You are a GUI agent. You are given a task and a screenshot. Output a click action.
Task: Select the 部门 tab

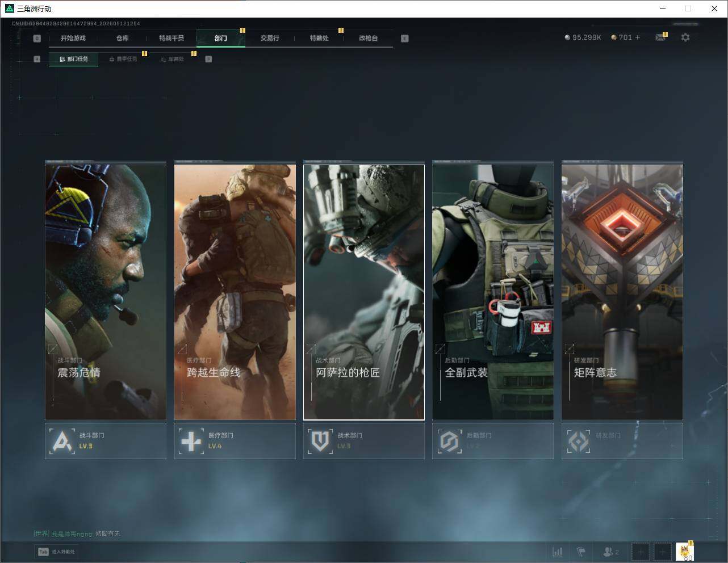221,38
